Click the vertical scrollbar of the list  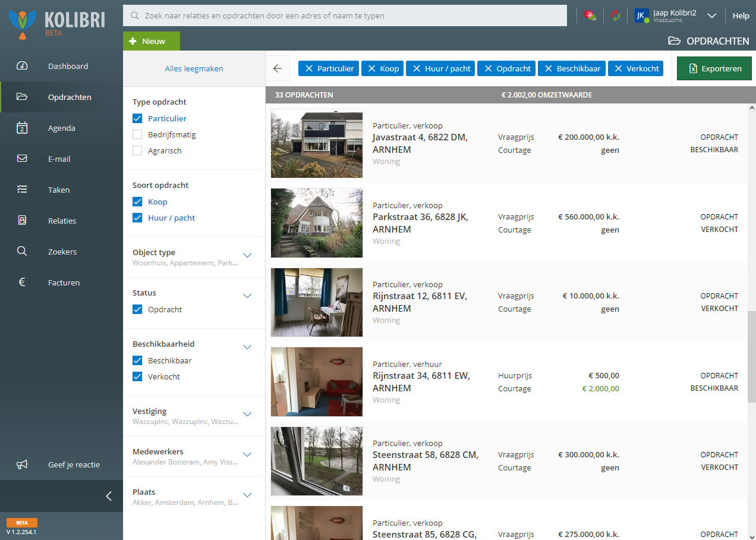(752, 357)
